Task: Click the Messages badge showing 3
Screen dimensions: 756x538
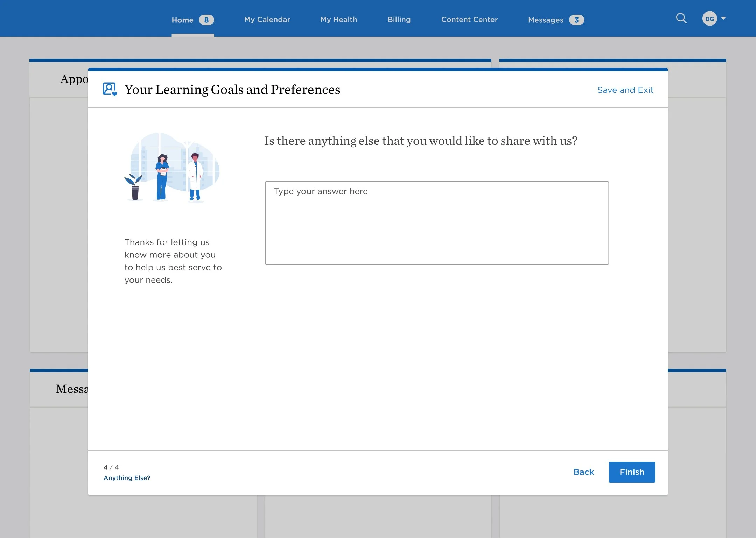Action: pos(576,20)
